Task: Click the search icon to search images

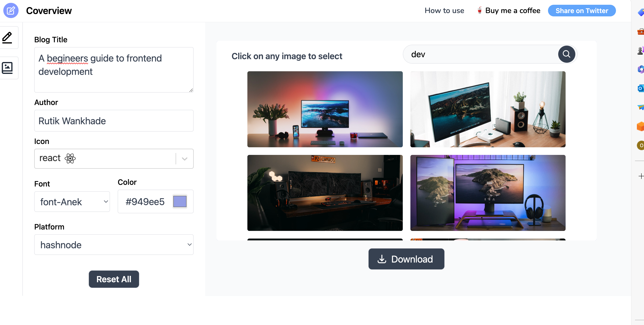Action: [x=567, y=54]
